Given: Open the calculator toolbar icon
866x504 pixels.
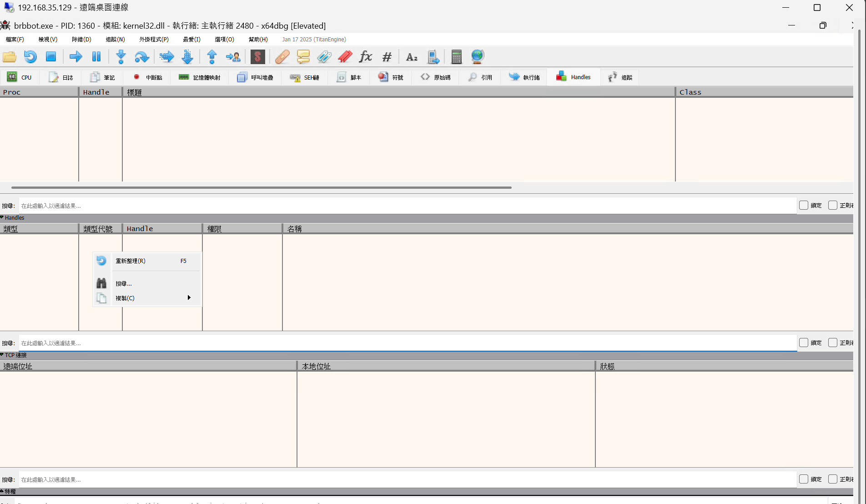Looking at the screenshot, I should (x=456, y=57).
